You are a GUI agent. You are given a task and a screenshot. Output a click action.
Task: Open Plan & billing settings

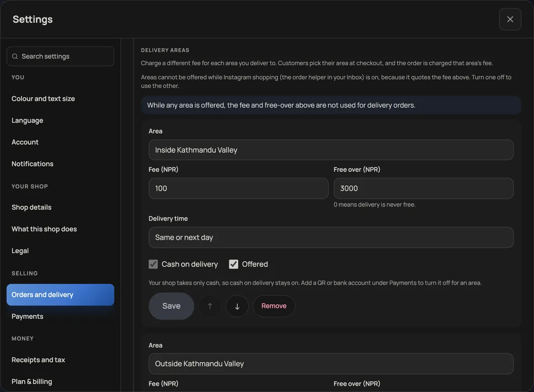pos(60,381)
